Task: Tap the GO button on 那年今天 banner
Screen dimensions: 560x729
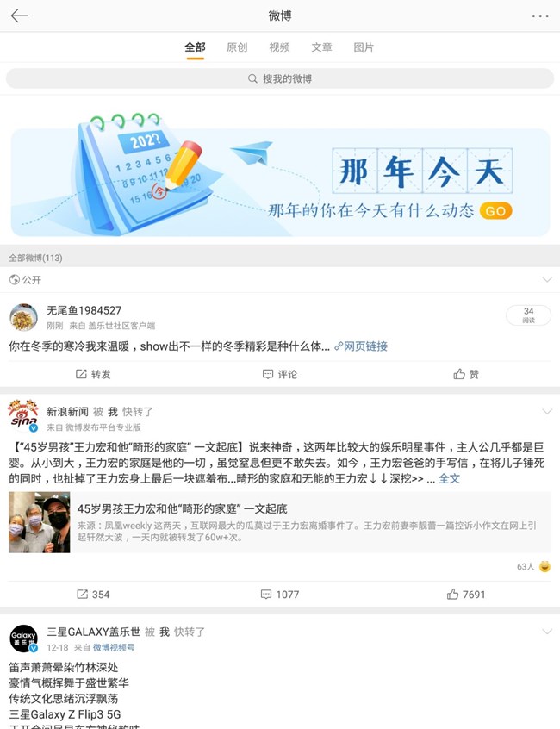Action: (495, 211)
